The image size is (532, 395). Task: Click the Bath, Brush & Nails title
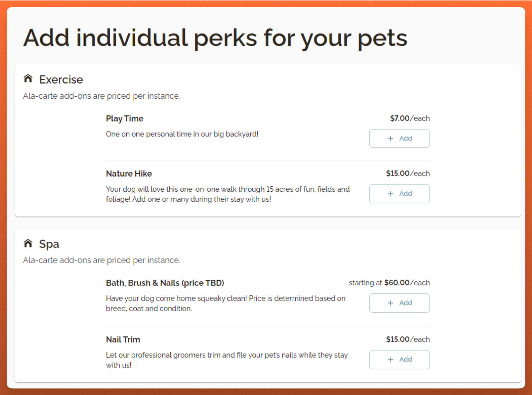coord(165,283)
